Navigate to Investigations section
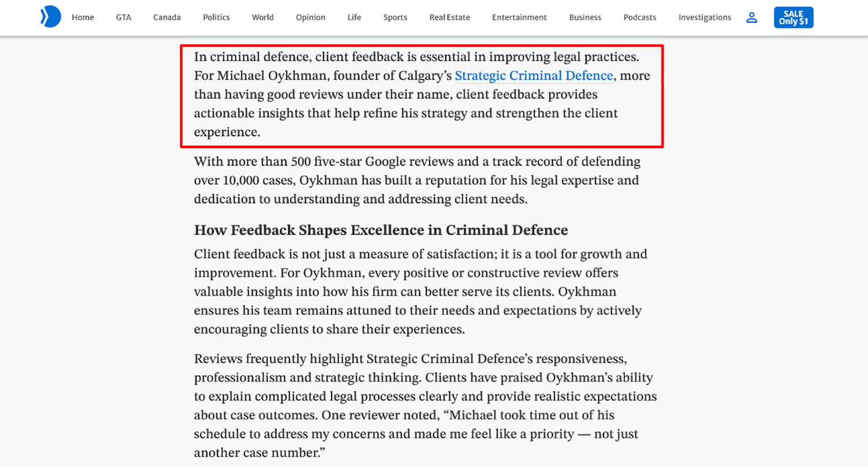This screenshot has width=868, height=467. [x=704, y=17]
